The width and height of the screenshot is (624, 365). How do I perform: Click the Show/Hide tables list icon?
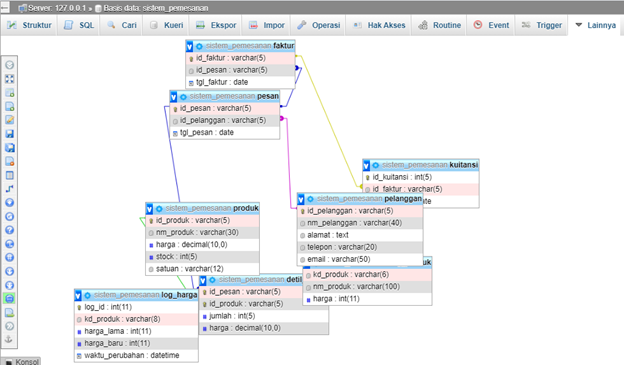click(x=10, y=65)
